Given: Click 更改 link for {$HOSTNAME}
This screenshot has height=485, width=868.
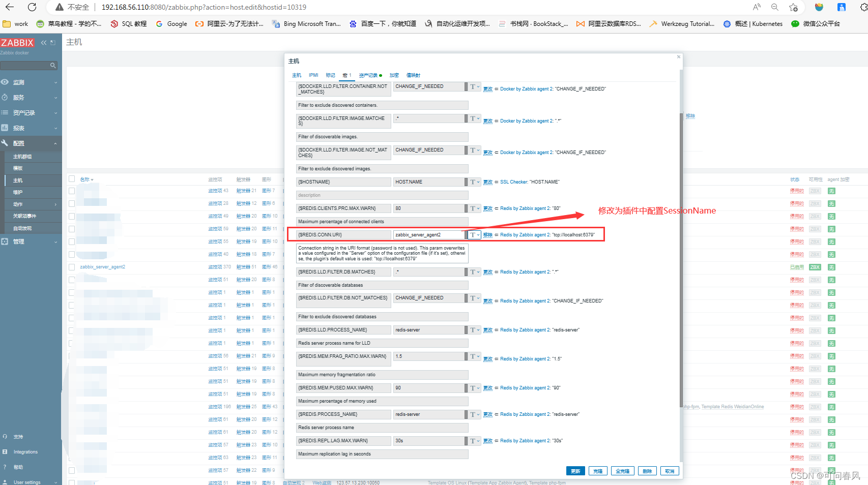Looking at the screenshot, I should click(x=488, y=182).
